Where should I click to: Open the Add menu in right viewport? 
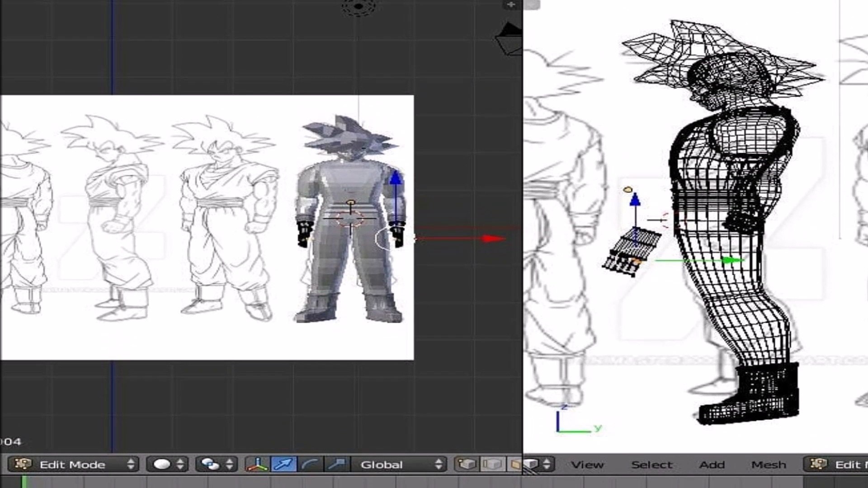coord(712,465)
